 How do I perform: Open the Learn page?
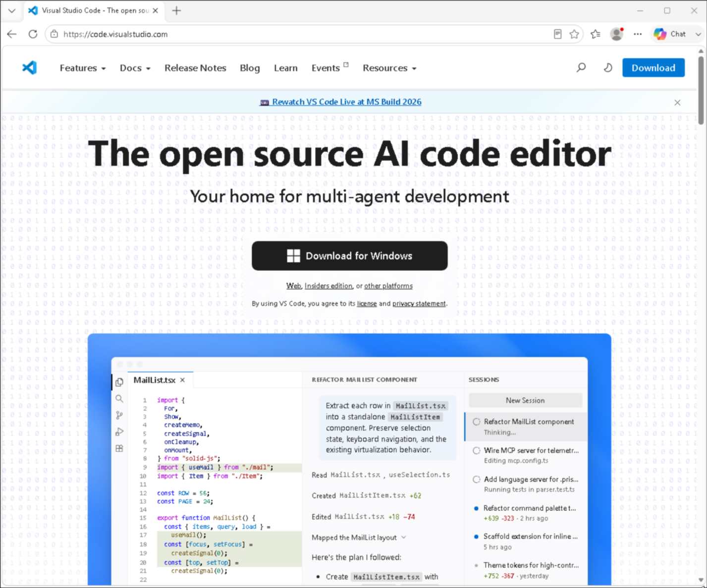tap(286, 68)
